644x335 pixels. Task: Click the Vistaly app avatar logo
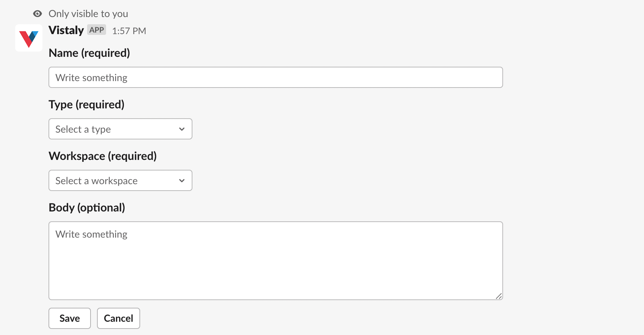click(x=29, y=38)
